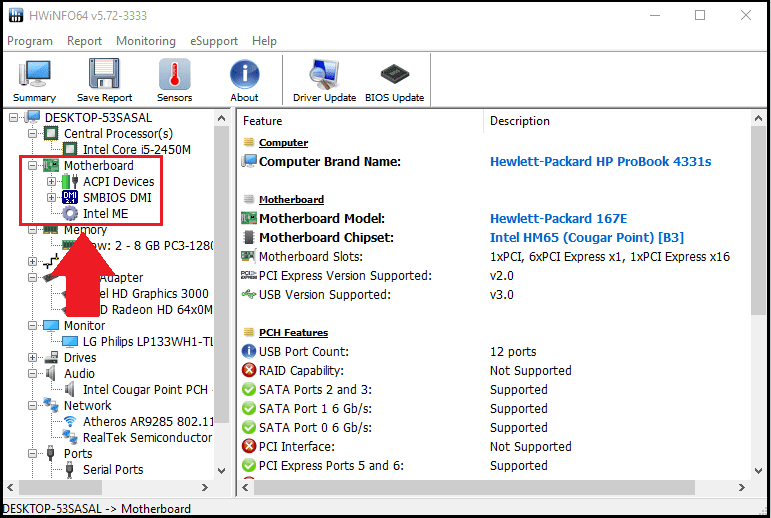Click the Save Report floppy icon
This screenshot has width=771, height=518.
104,80
